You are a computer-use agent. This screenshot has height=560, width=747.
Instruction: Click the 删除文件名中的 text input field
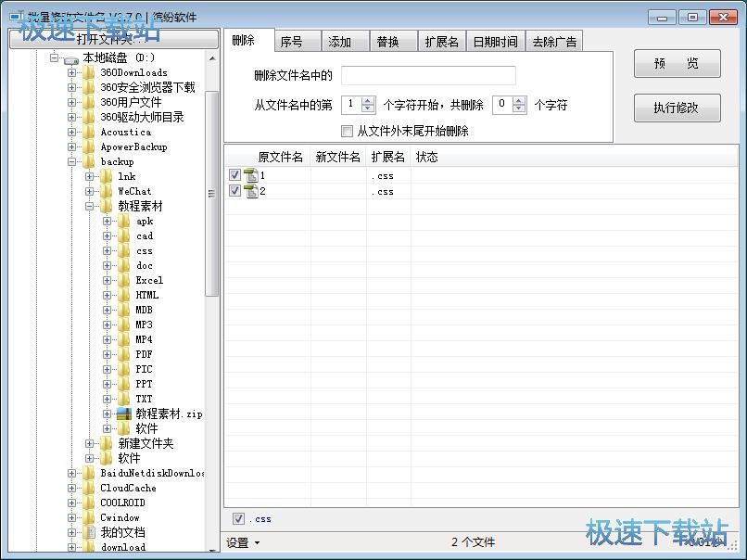point(428,75)
